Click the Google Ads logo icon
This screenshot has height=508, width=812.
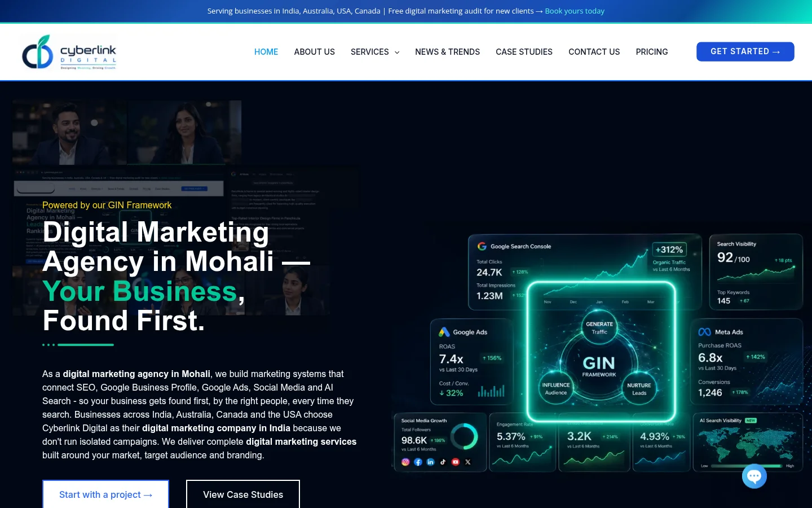pyautogui.click(x=444, y=332)
